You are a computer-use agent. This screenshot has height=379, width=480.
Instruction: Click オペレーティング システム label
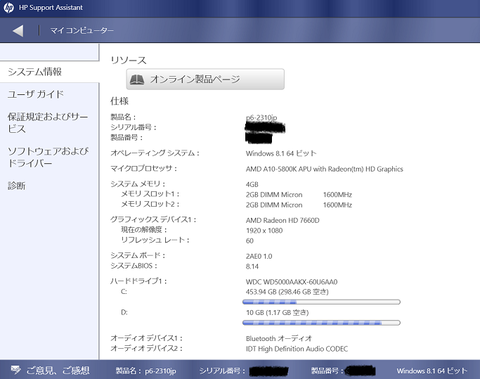(x=155, y=153)
